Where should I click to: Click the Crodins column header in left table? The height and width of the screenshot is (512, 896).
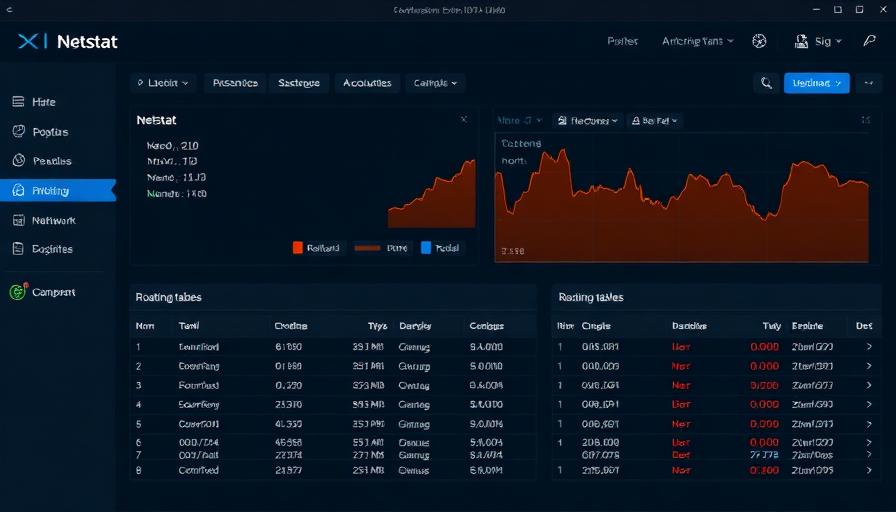click(x=291, y=326)
